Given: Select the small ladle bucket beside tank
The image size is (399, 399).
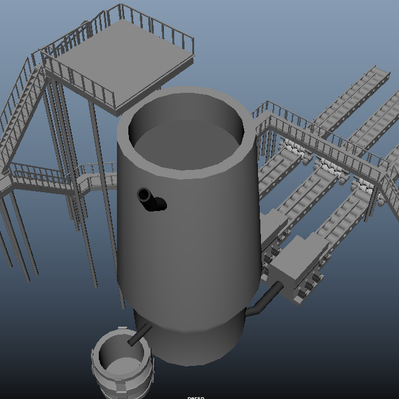Looking at the screenshot, I should pos(121,363).
